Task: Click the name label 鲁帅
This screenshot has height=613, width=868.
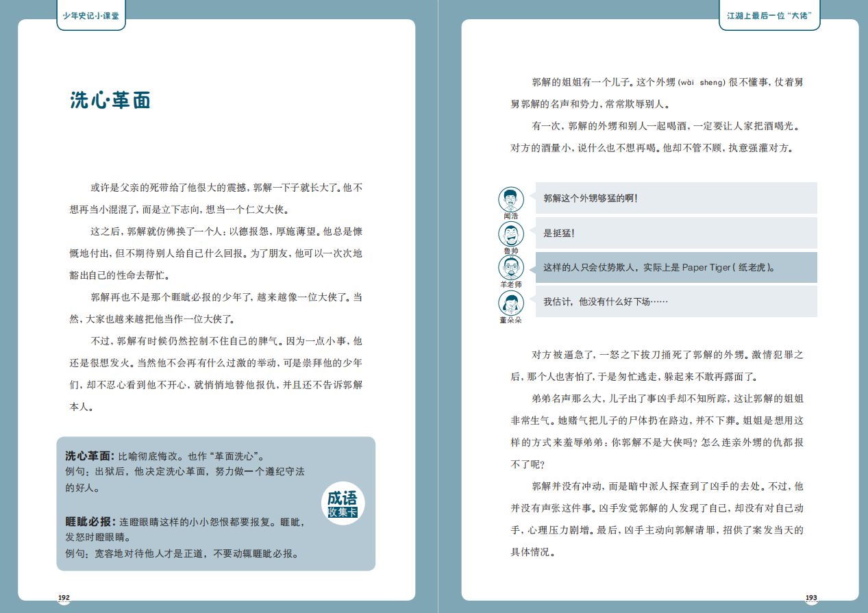Action: pyautogui.click(x=510, y=251)
